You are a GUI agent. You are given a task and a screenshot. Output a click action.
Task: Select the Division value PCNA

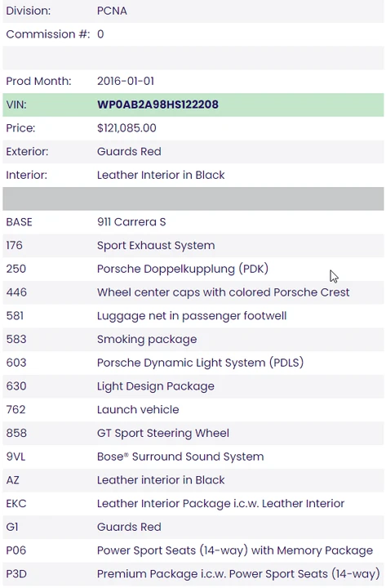pyautogui.click(x=112, y=11)
